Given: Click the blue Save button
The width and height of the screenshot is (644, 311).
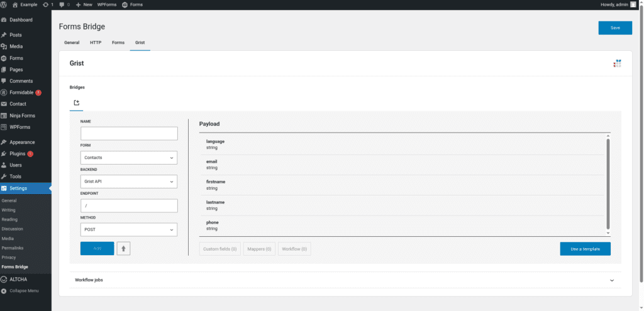Looking at the screenshot, I should click(x=615, y=28).
